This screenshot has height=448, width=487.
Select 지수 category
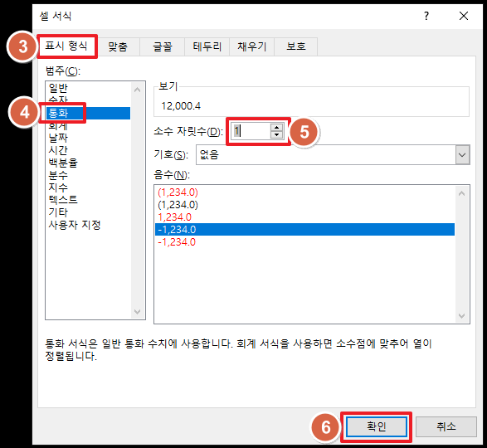pyautogui.click(x=88, y=187)
